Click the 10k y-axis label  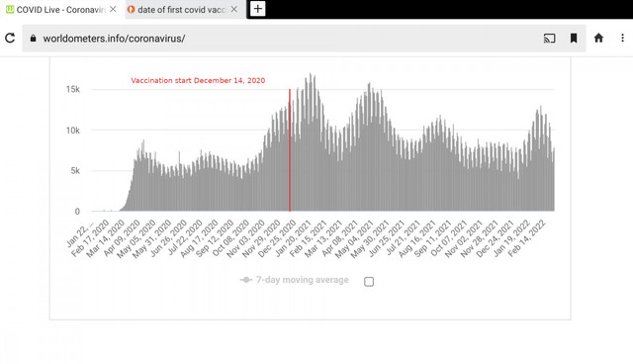[73, 131]
